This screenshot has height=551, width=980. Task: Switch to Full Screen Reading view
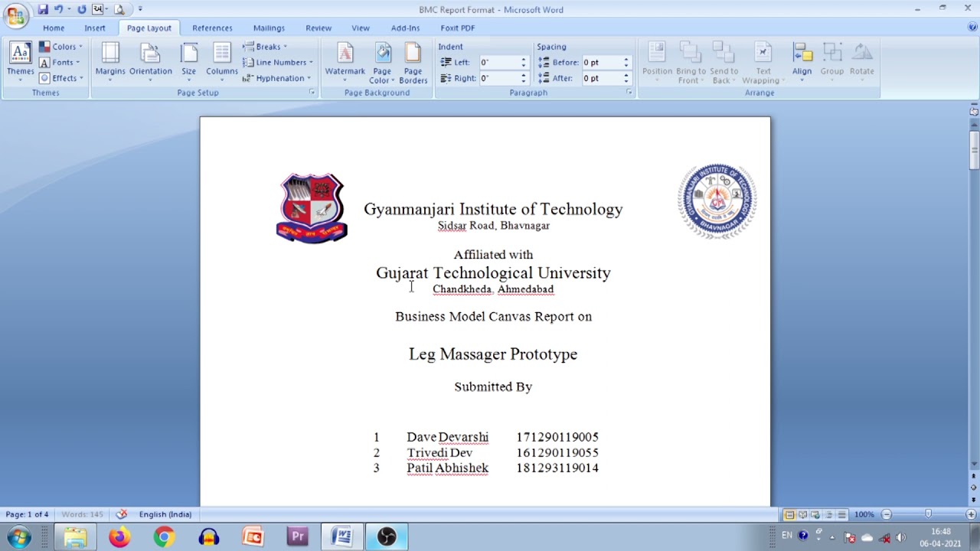coord(802,515)
